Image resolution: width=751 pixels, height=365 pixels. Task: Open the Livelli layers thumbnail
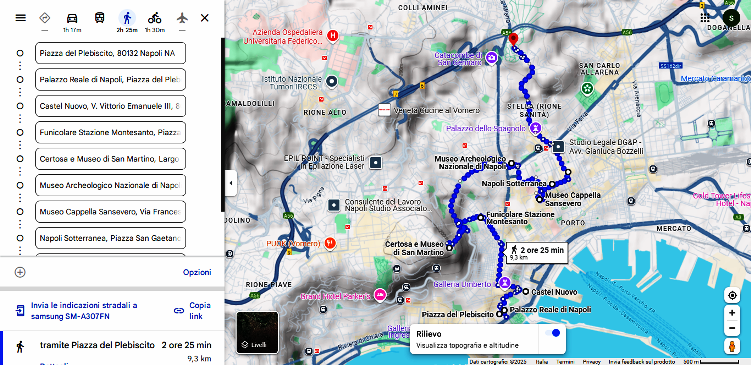pyautogui.click(x=257, y=332)
